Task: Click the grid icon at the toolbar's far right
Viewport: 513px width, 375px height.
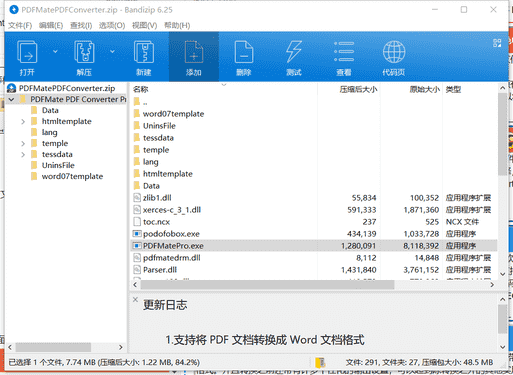Action: tap(497, 43)
